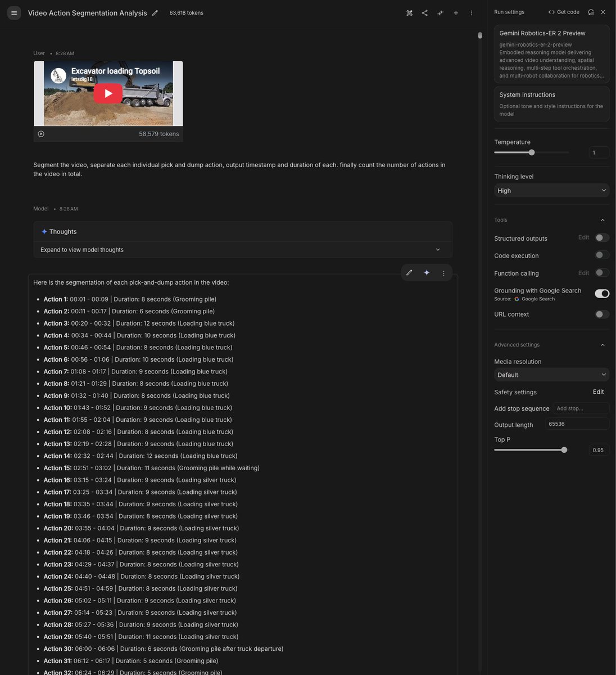Play the Excavator loading Topsoil YouTube video
This screenshot has height=675, width=616.
108,93
